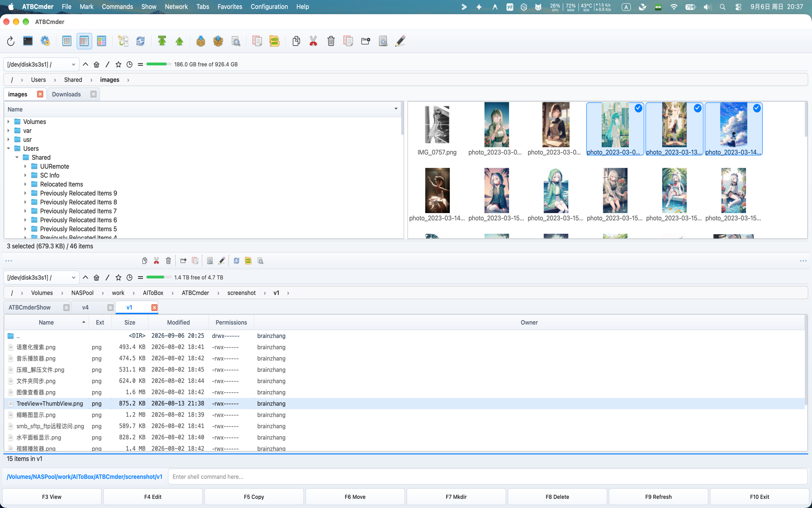The height and width of the screenshot is (508, 812).
Task: Uncheck the photo_2023-03-13... thumbnail checkmark
Action: click(x=698, y=108)
